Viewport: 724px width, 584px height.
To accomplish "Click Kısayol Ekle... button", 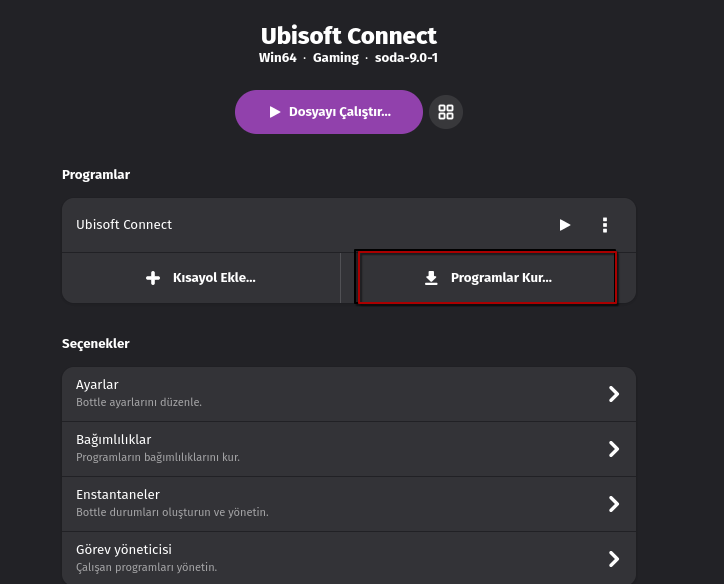I will (x=201, y=278).
